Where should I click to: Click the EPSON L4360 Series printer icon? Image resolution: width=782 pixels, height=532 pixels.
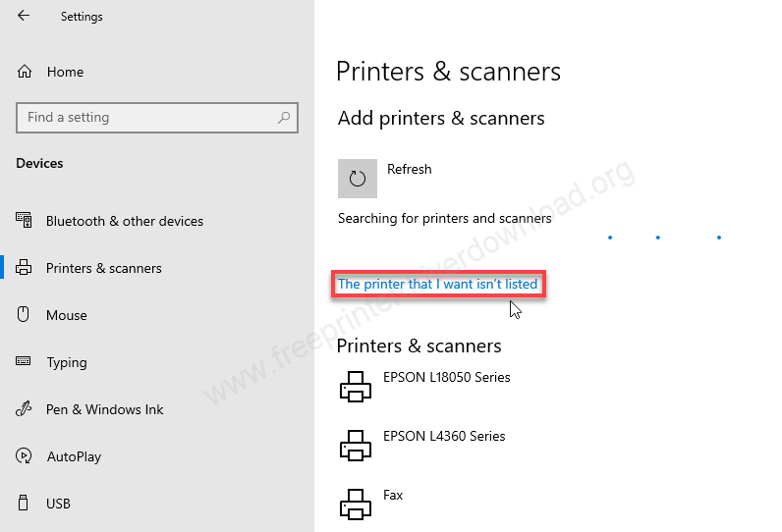click(x=356, y=446)
